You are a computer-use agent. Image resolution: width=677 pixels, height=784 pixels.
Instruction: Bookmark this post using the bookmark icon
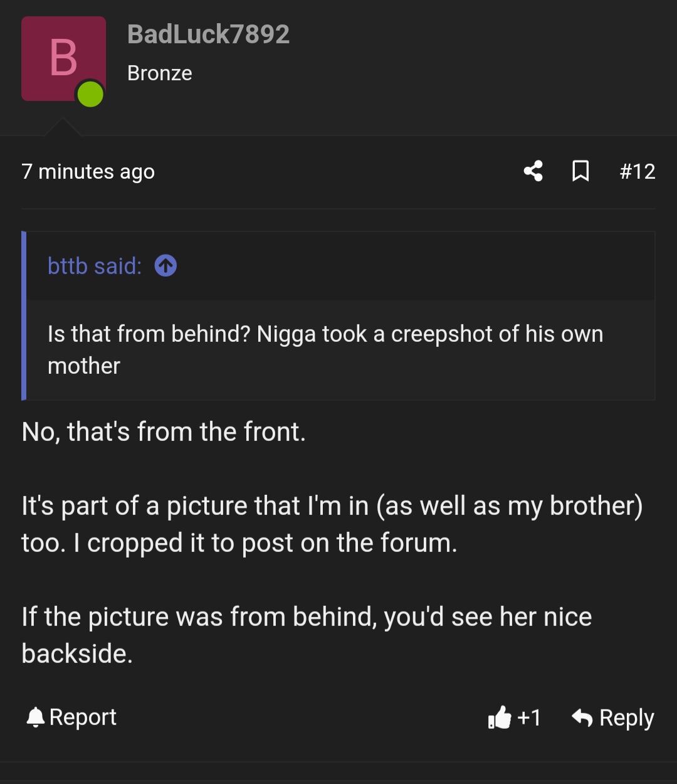click(580, 171)
